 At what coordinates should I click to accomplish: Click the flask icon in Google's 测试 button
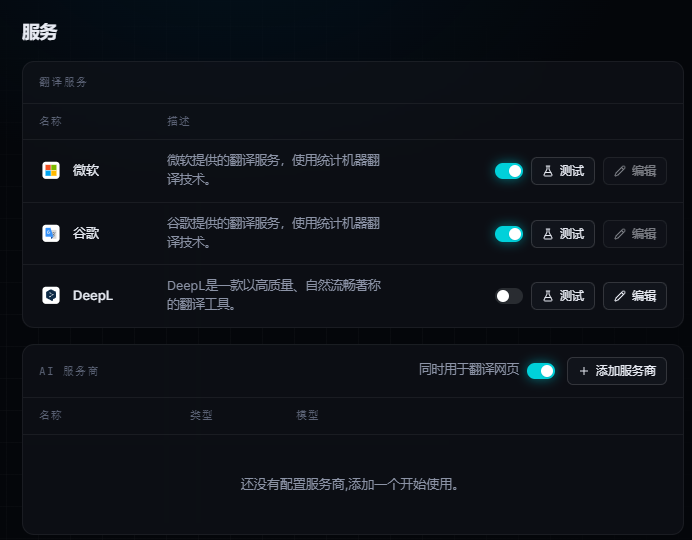click(548, 234)
